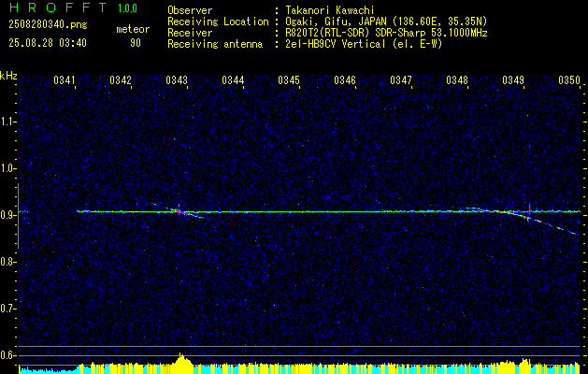Click the 0343 time marker
This screenshot has width=588, height=374.
pos(177,79)
